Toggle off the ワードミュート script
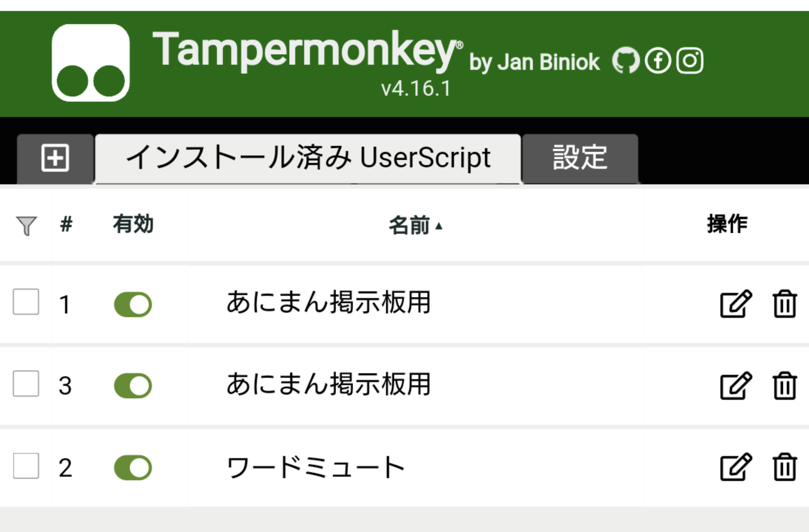809x532 pixels. [x=133, y=468]
